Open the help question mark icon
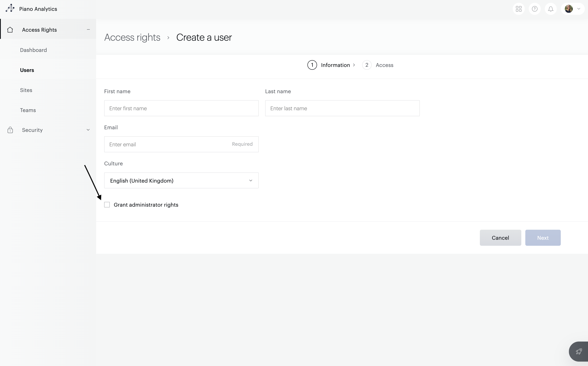588x366 pixels. pyautogui.click(x=535, y=9)
